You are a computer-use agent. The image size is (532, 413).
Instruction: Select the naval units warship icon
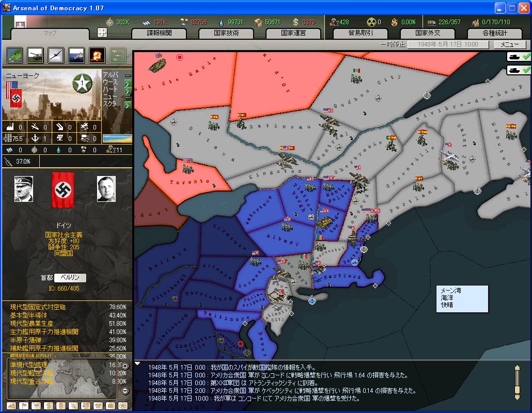point(76,55)
